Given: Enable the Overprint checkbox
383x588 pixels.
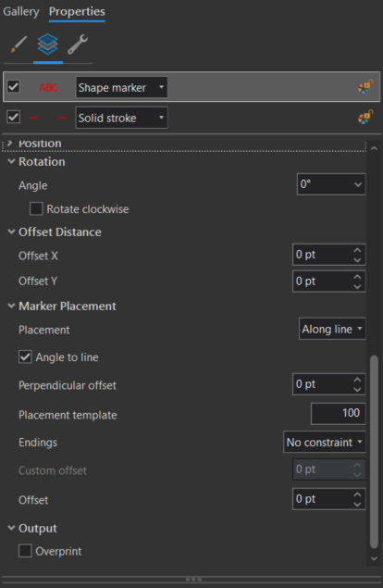Looking at the screenshot, I should click(25, 551).
